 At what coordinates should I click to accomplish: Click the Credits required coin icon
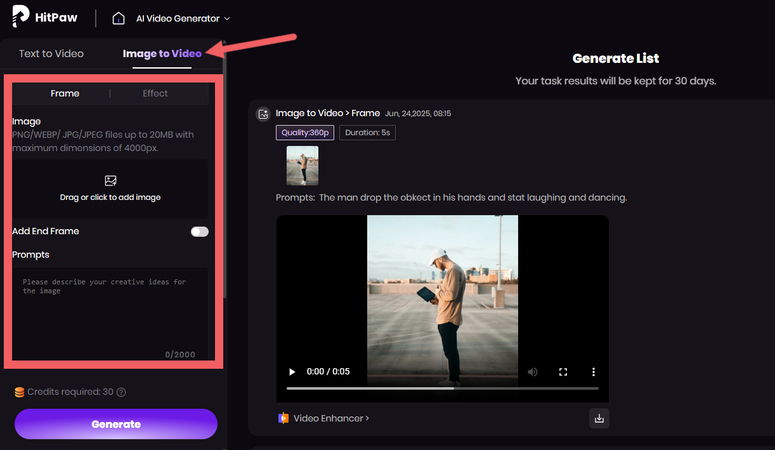click(19, 392)
